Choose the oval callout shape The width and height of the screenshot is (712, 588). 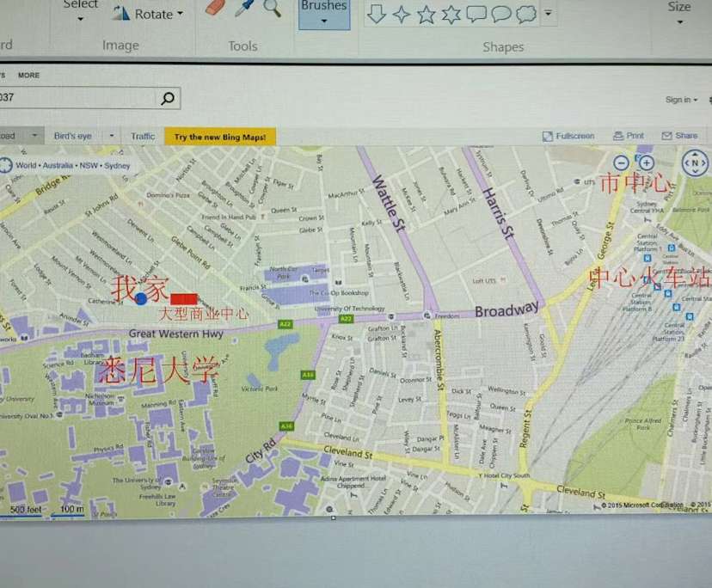[x=501, y=14]
